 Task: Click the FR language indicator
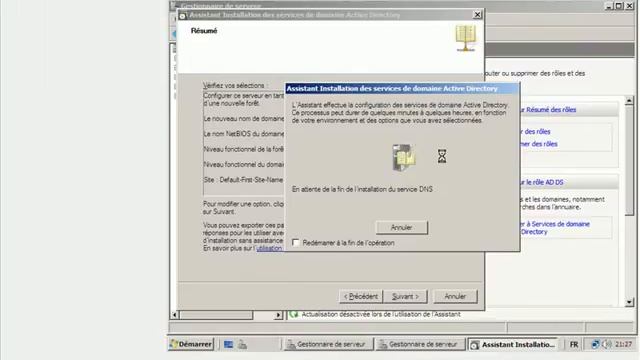click(573, 344)
